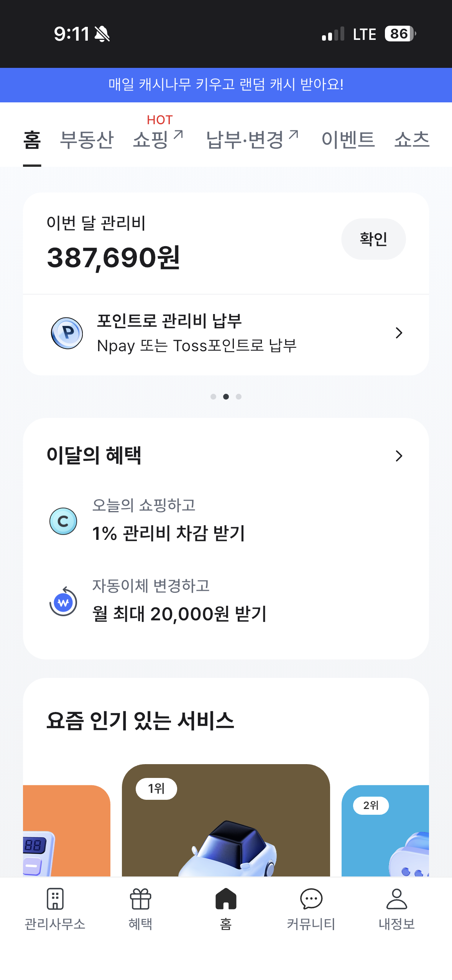This screenshot has width=452, height=980.
Task: Open 이달의 혜택 chevron arrow
Action: pyautogui.click(x=399, y=456)
